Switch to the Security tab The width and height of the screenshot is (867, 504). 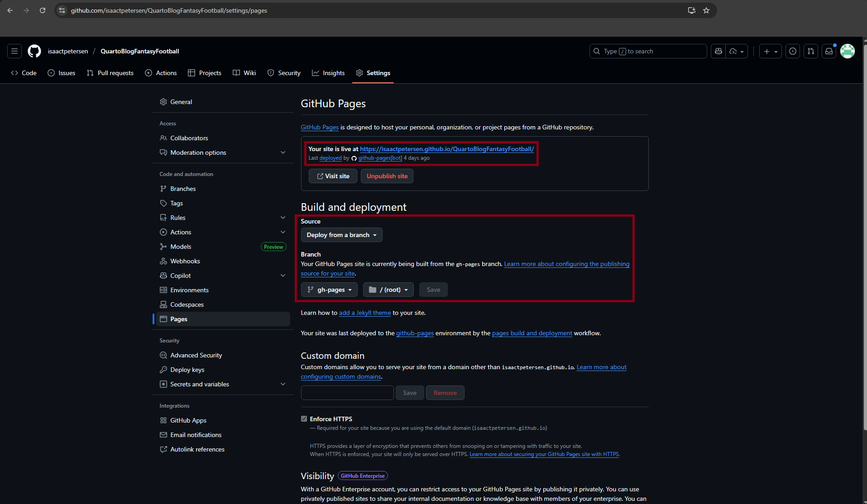click(284, 73)
